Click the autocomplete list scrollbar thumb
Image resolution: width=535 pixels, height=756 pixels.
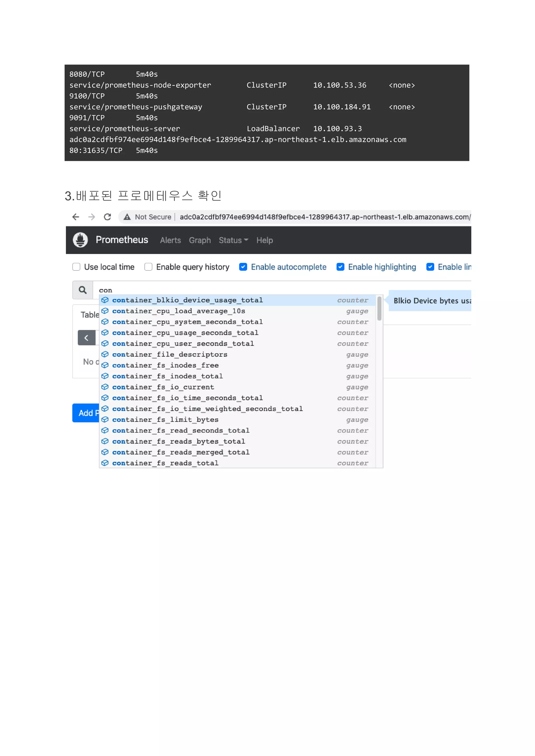(379, 308)
